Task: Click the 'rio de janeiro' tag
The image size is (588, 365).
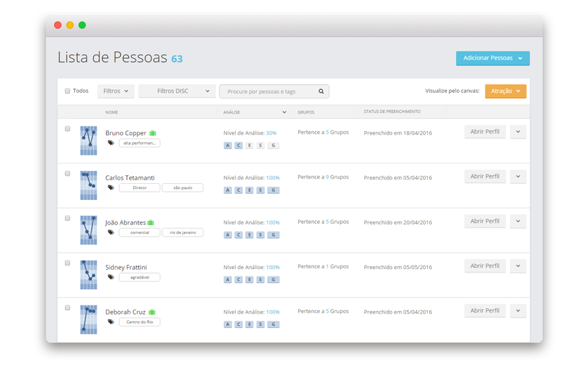Action: [x=182, y=233]
